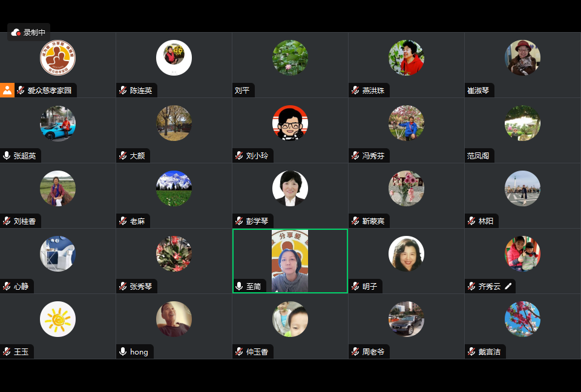581x392 pixels.
Task: Select 至简's active video tile
Action: click(x=290, y=261)
